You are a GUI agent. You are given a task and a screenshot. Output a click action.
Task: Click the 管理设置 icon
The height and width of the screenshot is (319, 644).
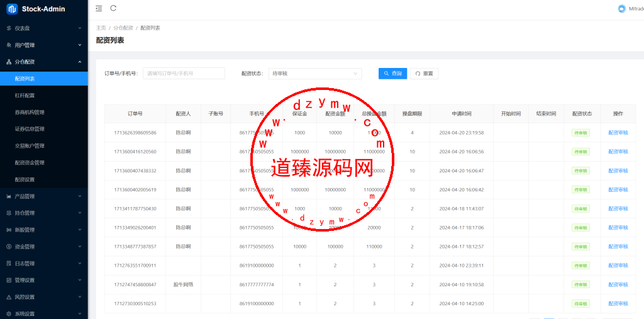pyautogui.click(x=9, y=281)
